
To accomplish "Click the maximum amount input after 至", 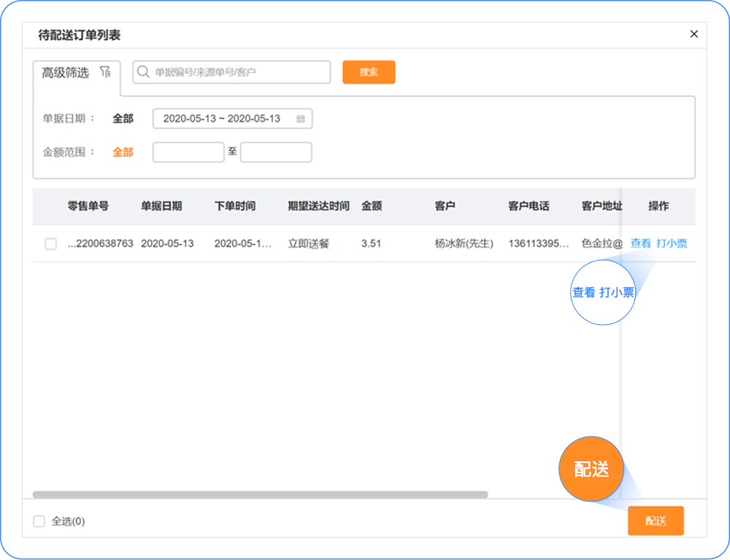I will click(276, 152).
